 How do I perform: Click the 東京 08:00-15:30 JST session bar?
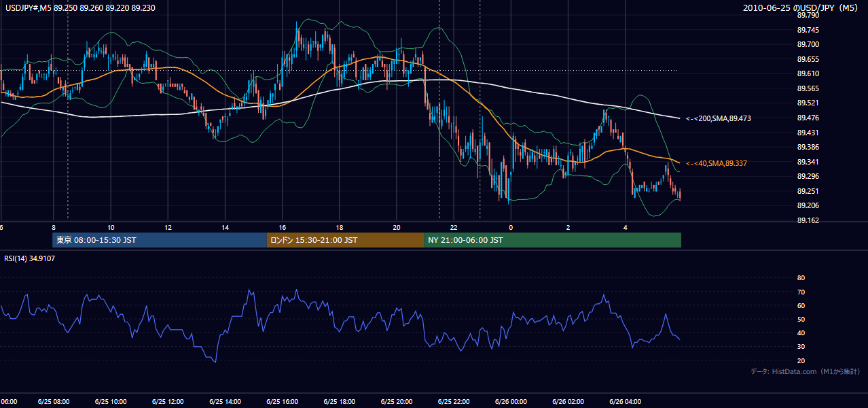(x=160, y=240)
